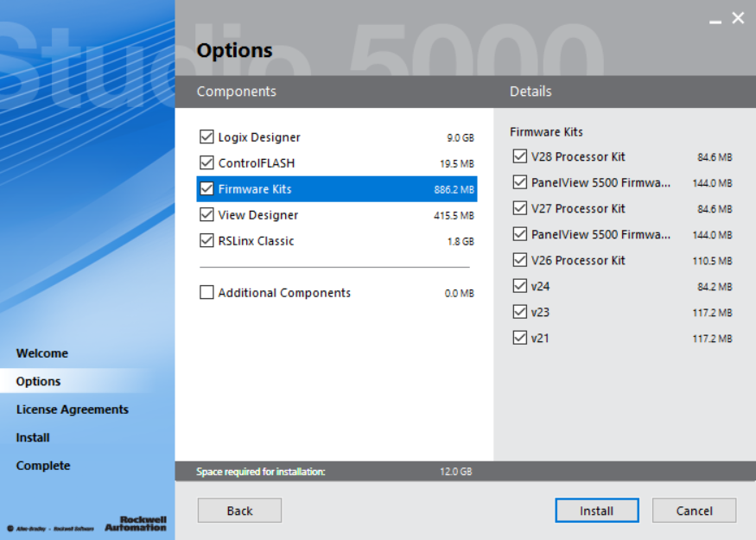Uncheck the v21 firmware checkbox
756x540 pixels.
click(x=520, y=338)
